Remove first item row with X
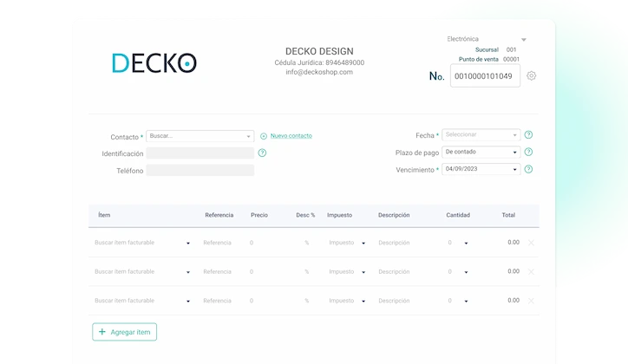628x364 pixels. point(531,243)
